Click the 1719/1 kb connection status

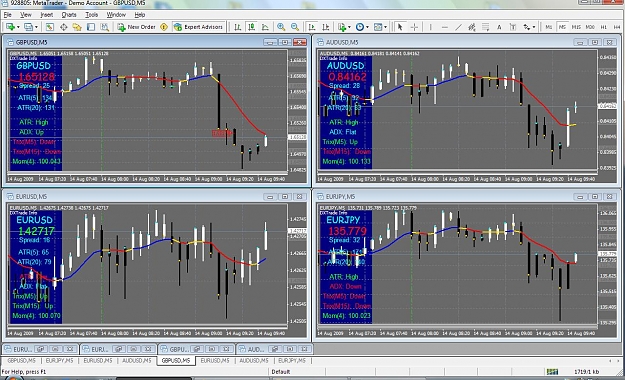[586, 371]
